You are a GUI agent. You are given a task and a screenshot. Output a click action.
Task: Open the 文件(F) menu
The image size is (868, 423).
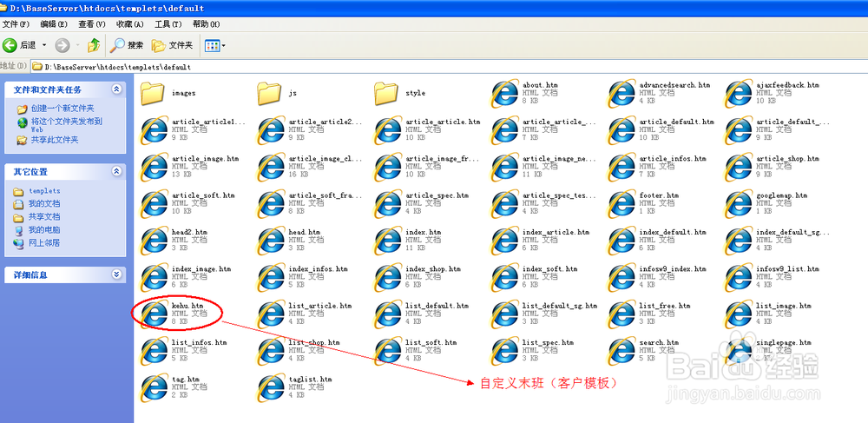(x=16, y=24)
